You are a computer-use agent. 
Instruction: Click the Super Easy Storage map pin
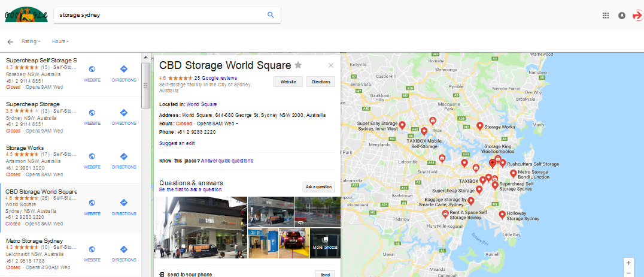click(402, 125)
